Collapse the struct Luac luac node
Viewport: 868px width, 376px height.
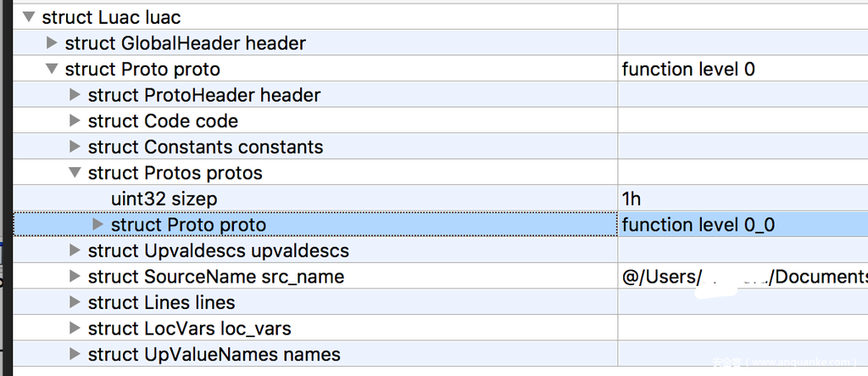click(30, 17)
